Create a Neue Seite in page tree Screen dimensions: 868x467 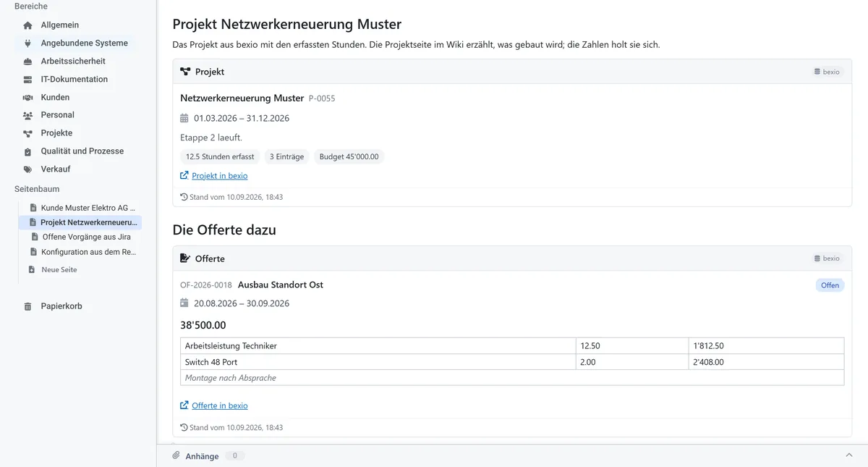click(x=59, y=269)
